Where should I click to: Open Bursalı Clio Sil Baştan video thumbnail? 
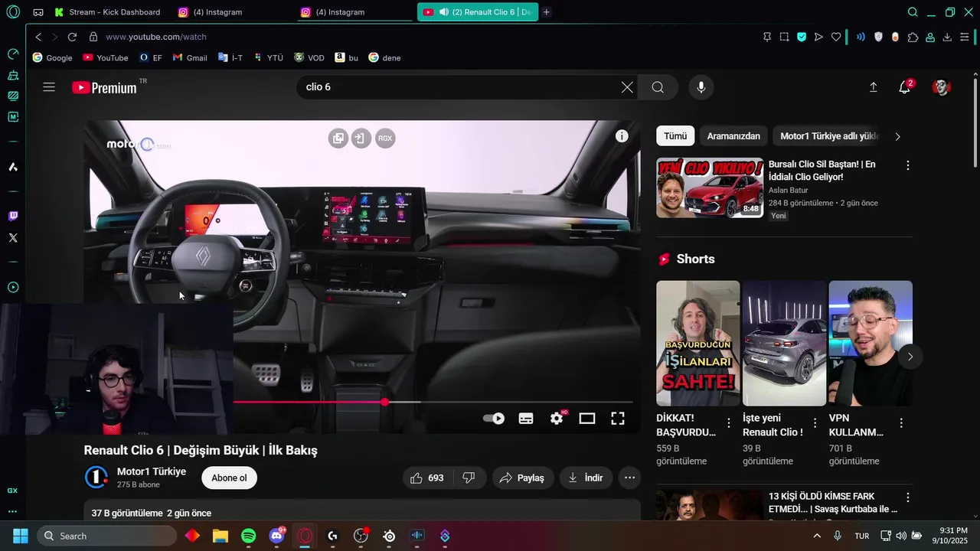[x=710, y=188]
